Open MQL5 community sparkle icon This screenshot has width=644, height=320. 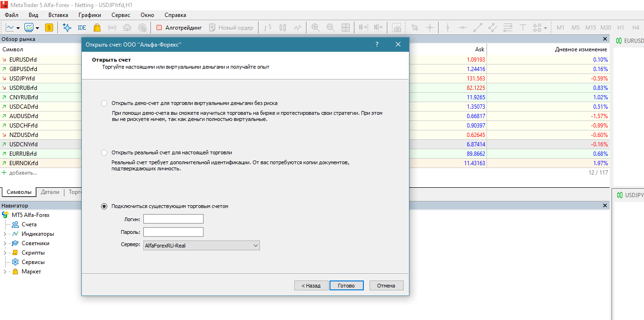pos(67,28)
